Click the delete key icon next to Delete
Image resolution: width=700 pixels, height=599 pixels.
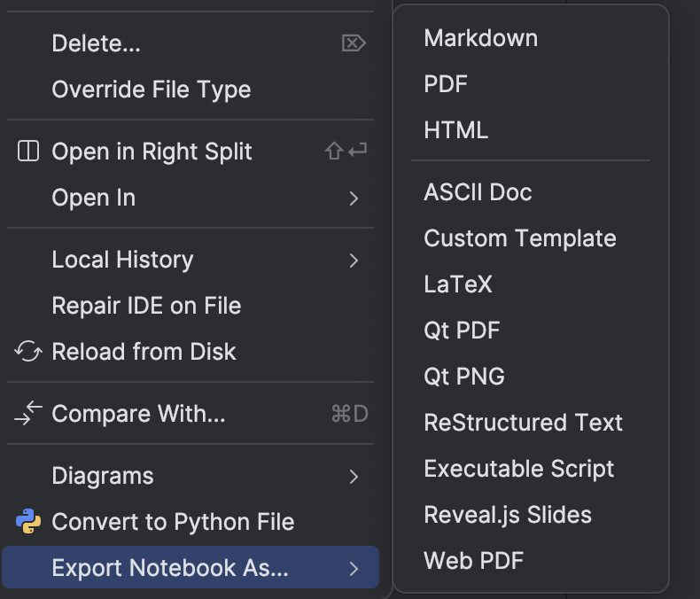click(354, 43)
